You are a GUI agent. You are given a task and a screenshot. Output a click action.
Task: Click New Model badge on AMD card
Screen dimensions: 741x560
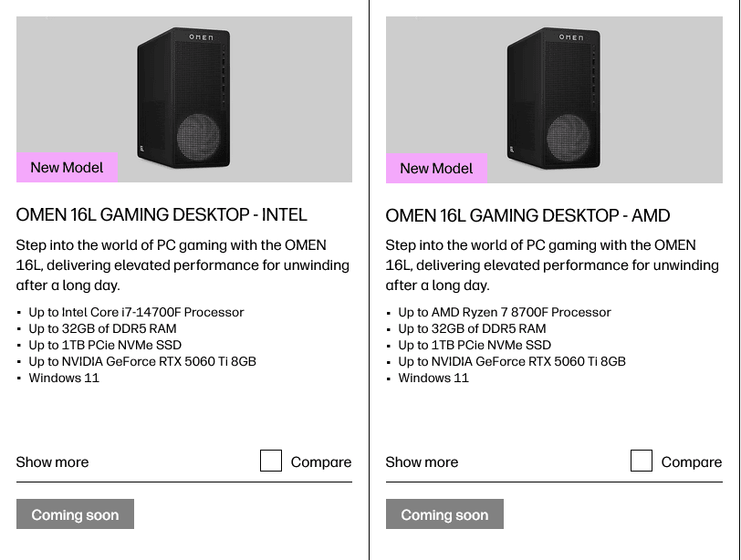[436, 168]
